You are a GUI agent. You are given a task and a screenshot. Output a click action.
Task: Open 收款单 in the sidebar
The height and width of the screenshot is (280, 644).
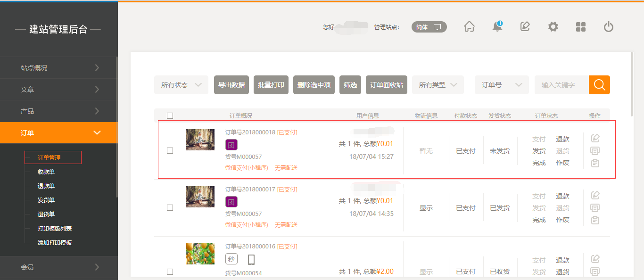coord(46,172)
